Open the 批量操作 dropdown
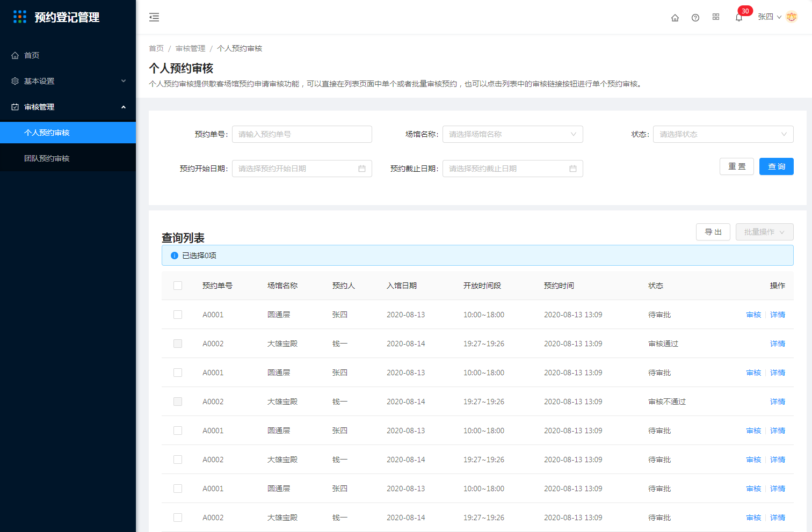The width and height of the screenshot is (812, 532). [x=764, y=232]
